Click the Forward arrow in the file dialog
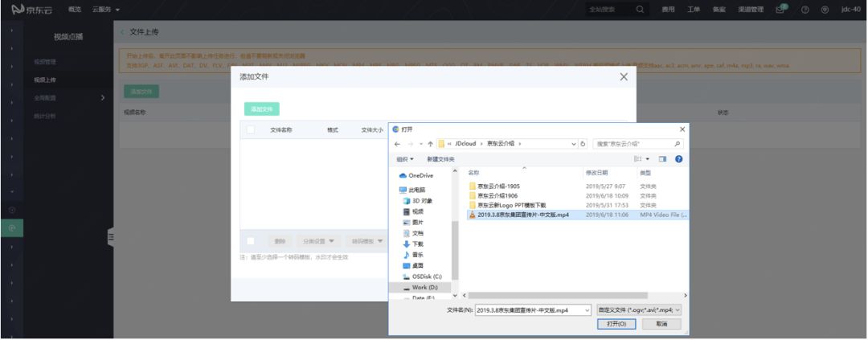The height and width of the screenshot is (340, 868). 410,143
